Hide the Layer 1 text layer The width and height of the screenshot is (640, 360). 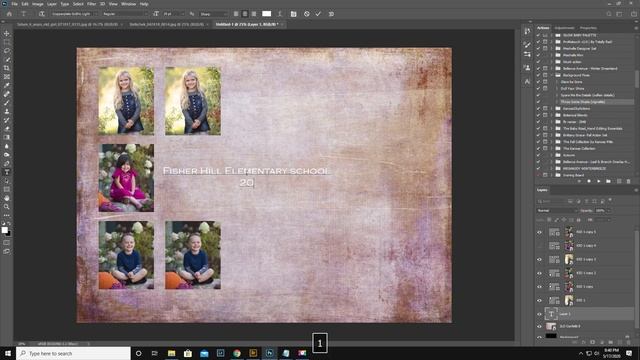point(539,314)
